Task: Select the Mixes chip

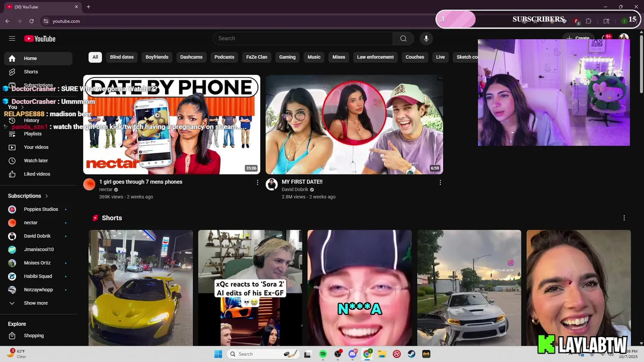Action: [x=339, y=57]
